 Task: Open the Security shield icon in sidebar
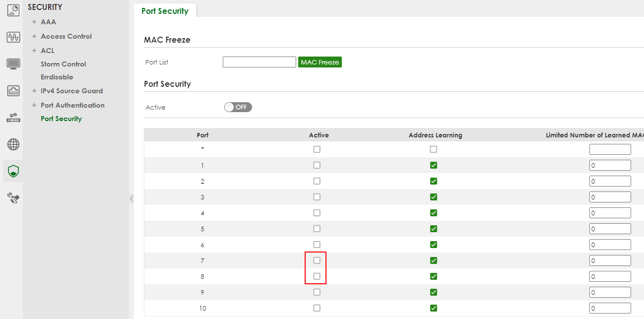click(x=12, y=171)
